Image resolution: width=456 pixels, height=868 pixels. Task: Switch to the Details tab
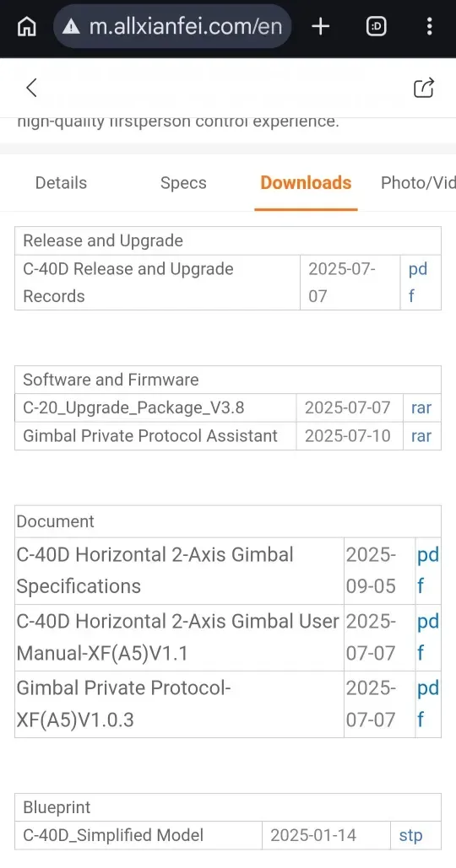[x=61, y=183]
